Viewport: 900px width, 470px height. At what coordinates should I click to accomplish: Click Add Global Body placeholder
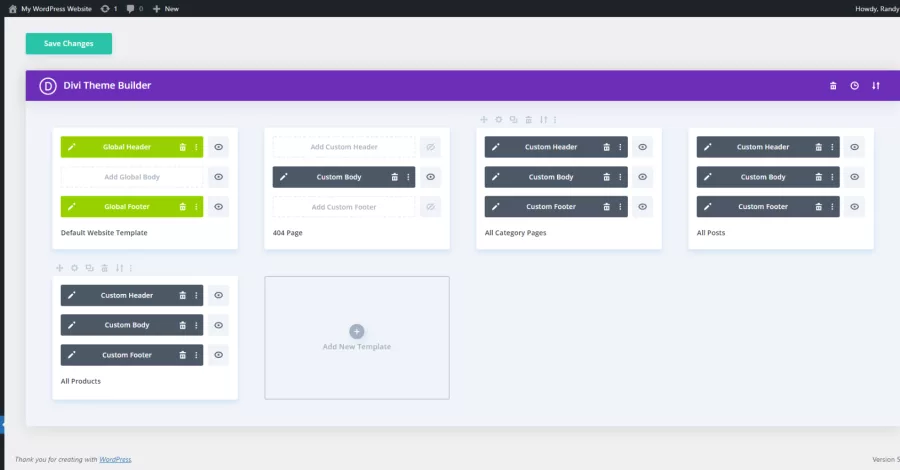[x=132, y=177]
